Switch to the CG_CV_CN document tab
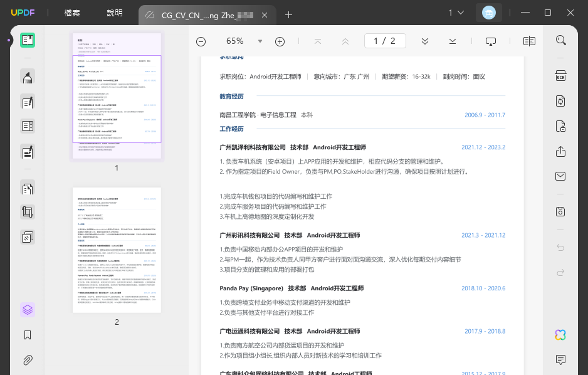This screenshot has width=588, height=375. [x=207, y=15]
